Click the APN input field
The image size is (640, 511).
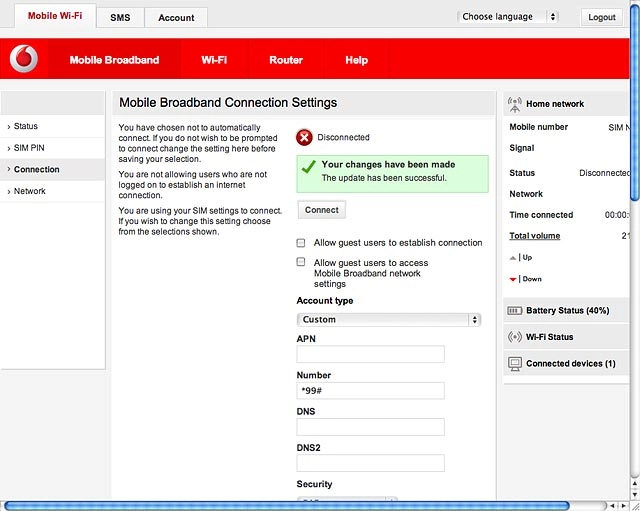tap(370, 354)
